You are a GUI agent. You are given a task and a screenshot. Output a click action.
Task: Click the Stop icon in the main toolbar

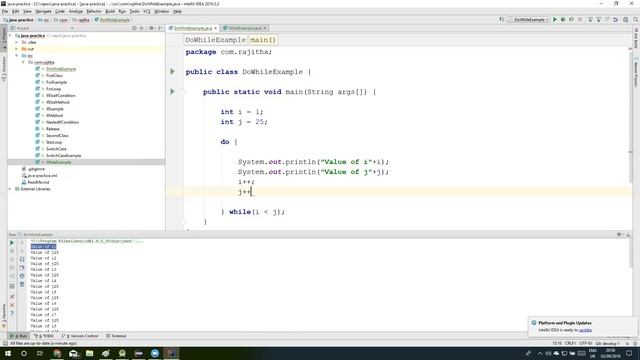(x=580, y=19)
